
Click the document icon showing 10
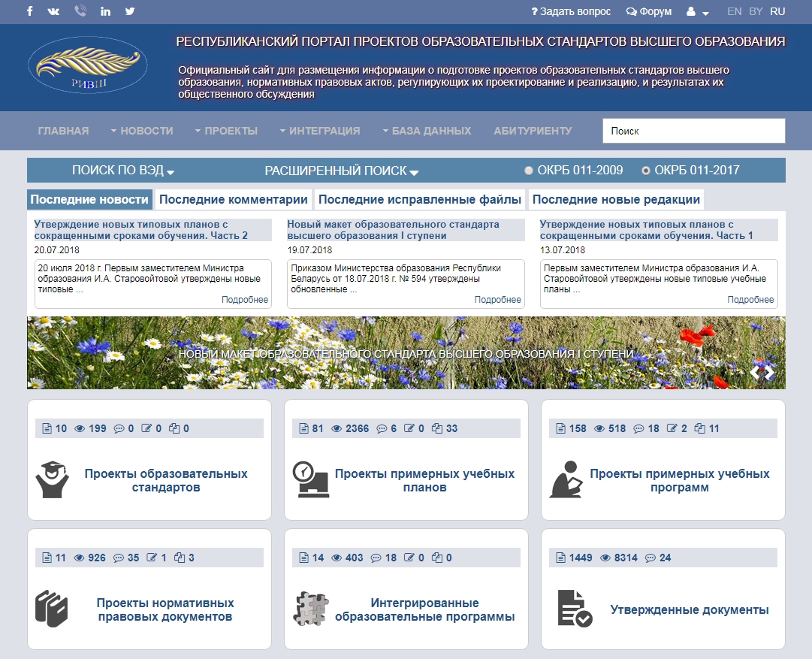(47, 428)
